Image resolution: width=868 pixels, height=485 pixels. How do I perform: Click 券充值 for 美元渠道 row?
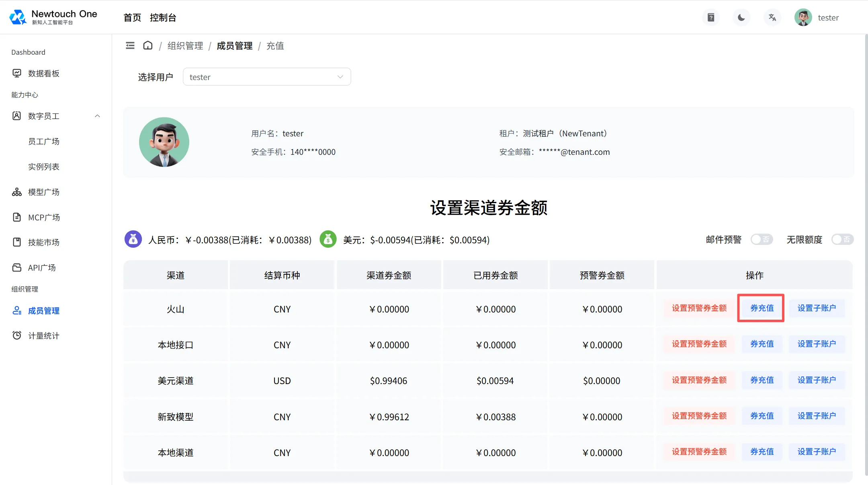pyautogui.click(x=762, y=380)
